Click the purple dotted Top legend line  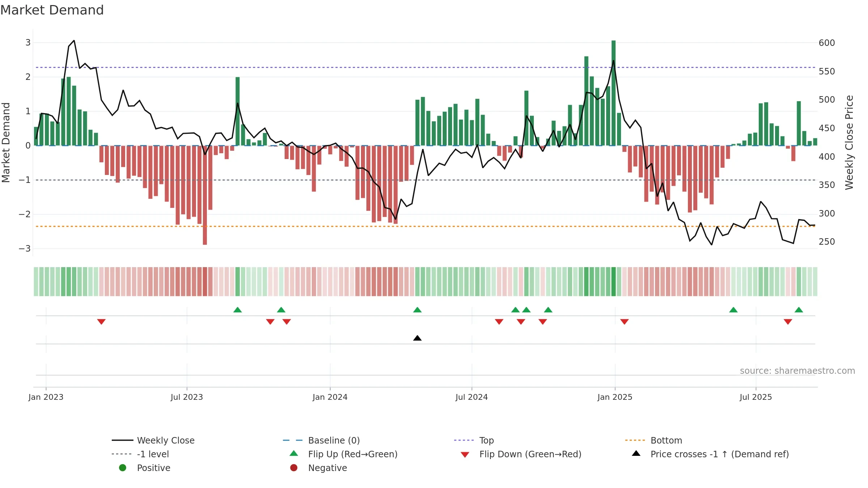tap(464, 440)
